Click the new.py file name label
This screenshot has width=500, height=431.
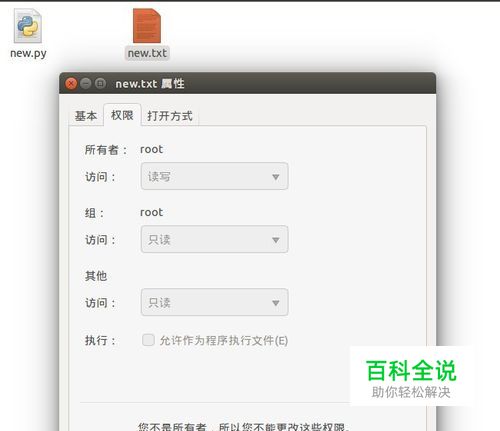(28, 53)
